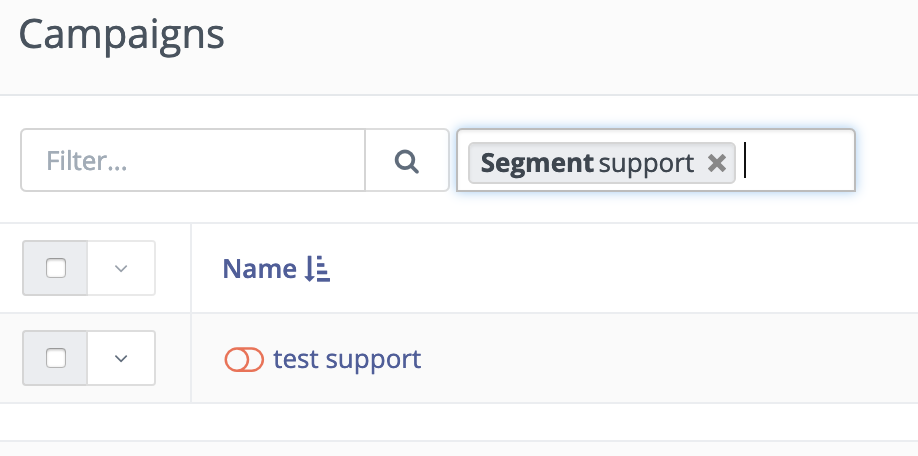Image resolution: width=918 pixels, height=456 pixels.
Task: Click the Campaigns page heading
Action: click(122, 35)
